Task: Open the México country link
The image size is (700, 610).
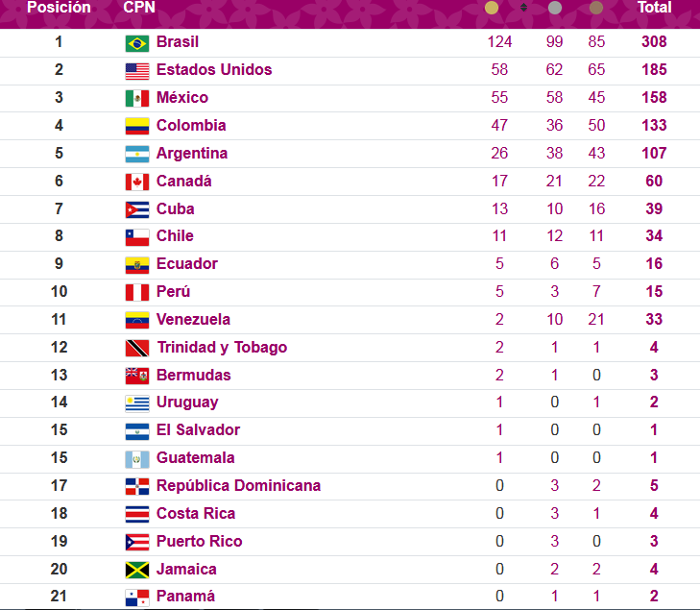Action: [x=182, y=97]
